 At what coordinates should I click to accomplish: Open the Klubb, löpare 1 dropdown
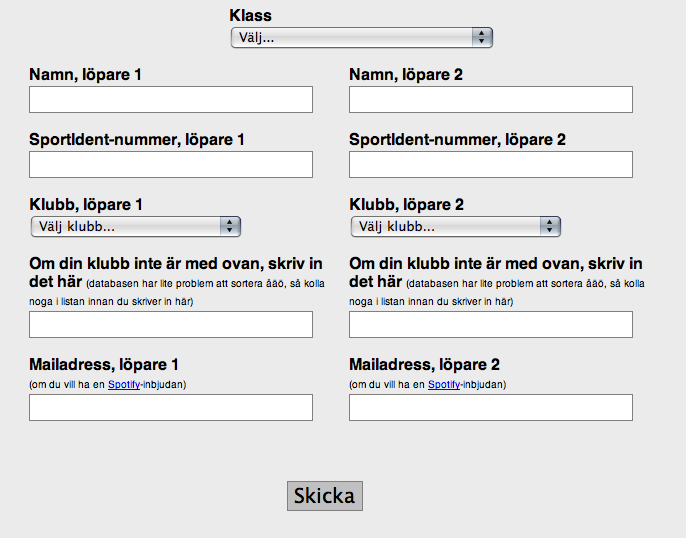pyautogui.click(x=136, y=227)
